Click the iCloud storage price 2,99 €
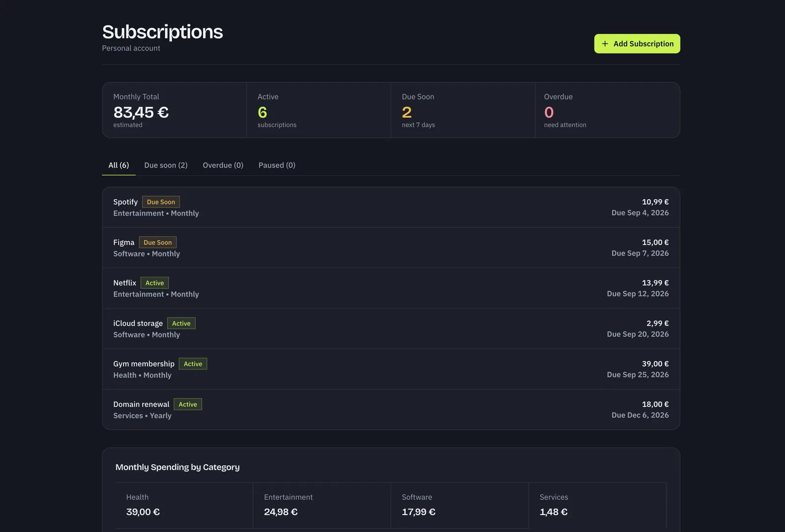Screen dimensions: 785x532 pyautogui.click(x=657, y=323)
